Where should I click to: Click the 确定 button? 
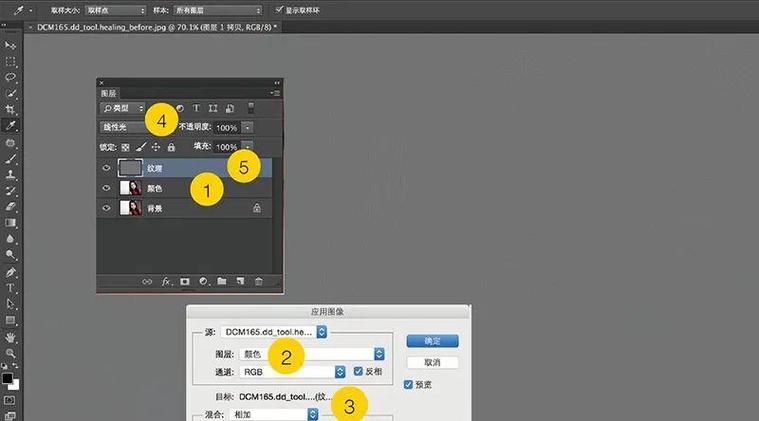pos(432,341)
